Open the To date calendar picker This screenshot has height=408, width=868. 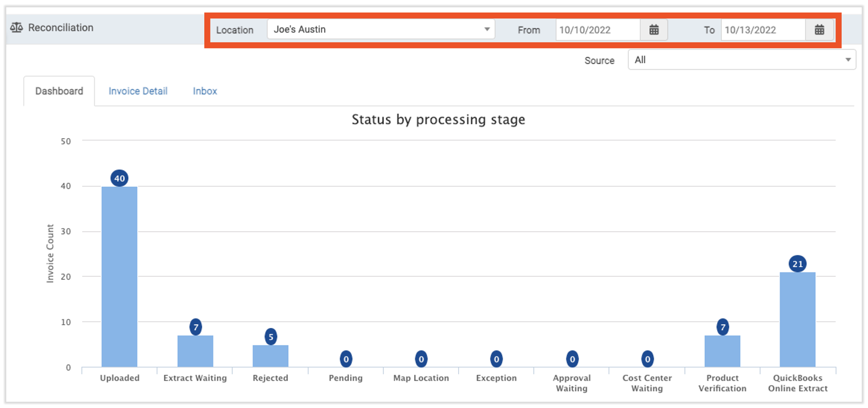point(819,30)
